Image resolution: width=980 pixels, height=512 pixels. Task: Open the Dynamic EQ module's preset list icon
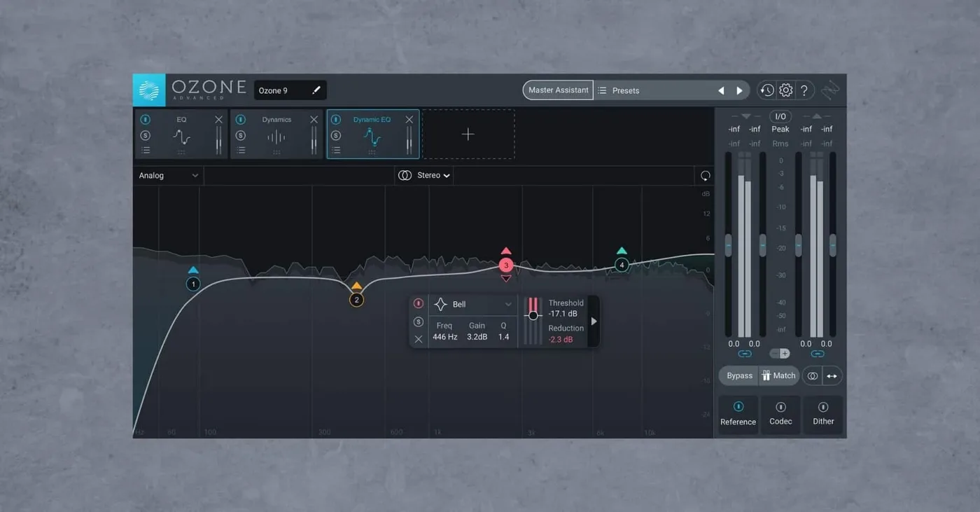pyautogui.click(x=336, y=150)
